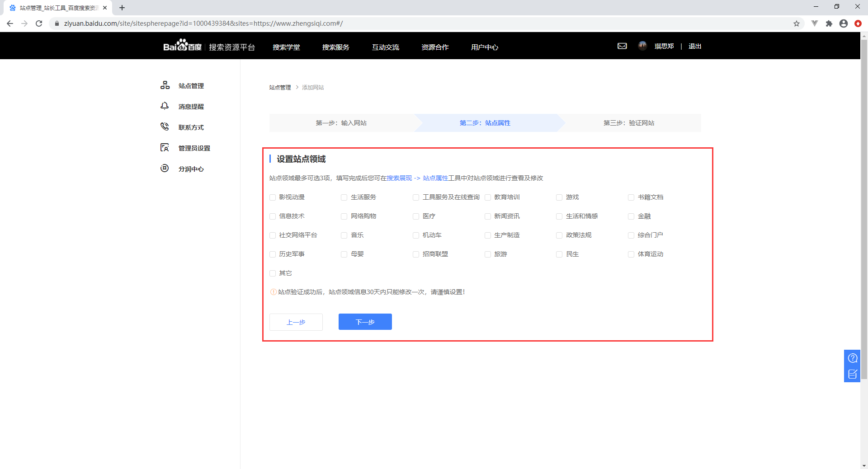Screen dimensions: 868x469
Task: Check the 书籍文档 checkbox
Action: pos(631,197)
